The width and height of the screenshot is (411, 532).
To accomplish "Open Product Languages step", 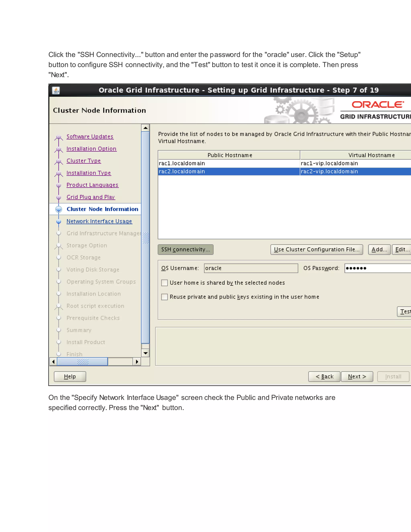I will [93, 185].
